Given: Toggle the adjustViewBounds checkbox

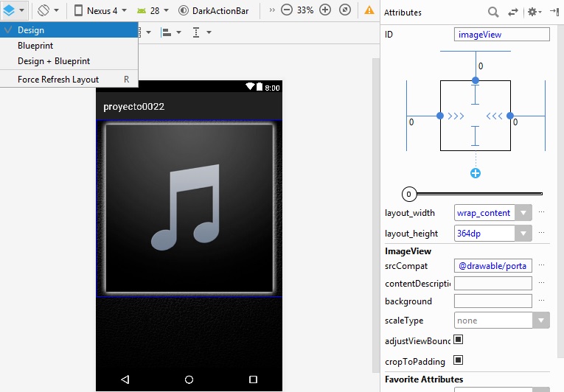Looking at the screenshot, I should 458,340.
